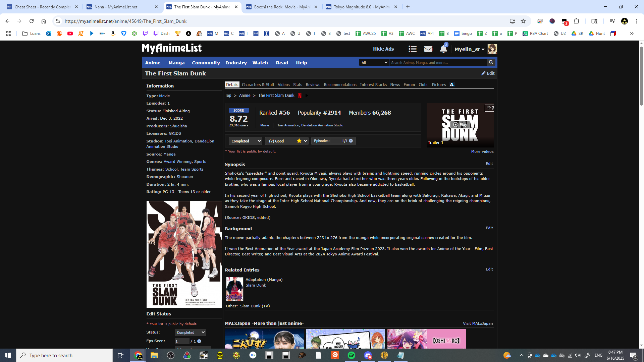Open Spotify from the taskbar
Viewport: 644px width, 362px height.
click(351, 355)
